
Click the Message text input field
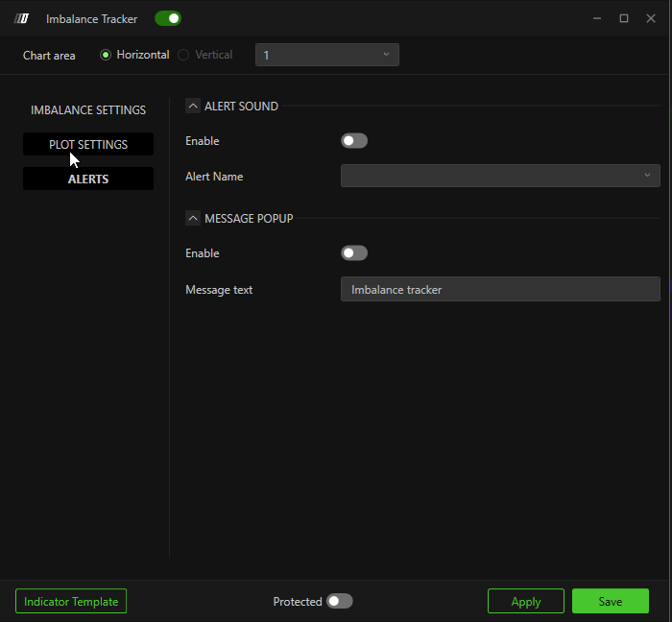click(x=500, y=289)
